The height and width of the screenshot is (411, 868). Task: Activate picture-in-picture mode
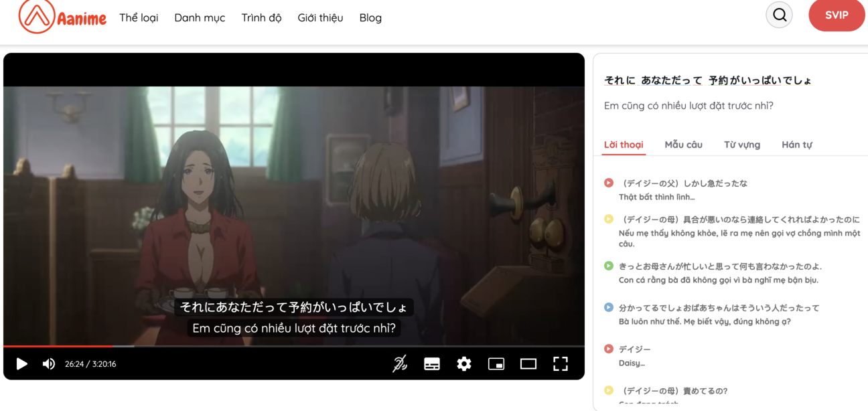point(496,363)
